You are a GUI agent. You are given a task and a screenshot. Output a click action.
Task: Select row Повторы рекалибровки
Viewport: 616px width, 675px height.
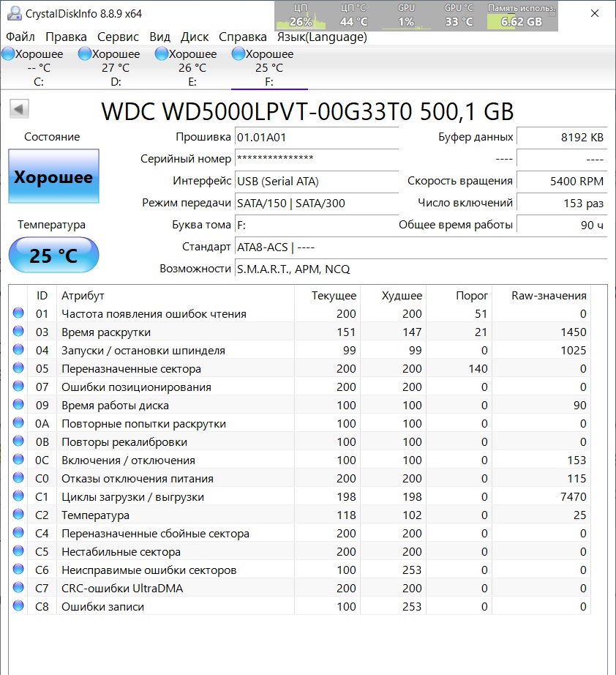point(300,441)
